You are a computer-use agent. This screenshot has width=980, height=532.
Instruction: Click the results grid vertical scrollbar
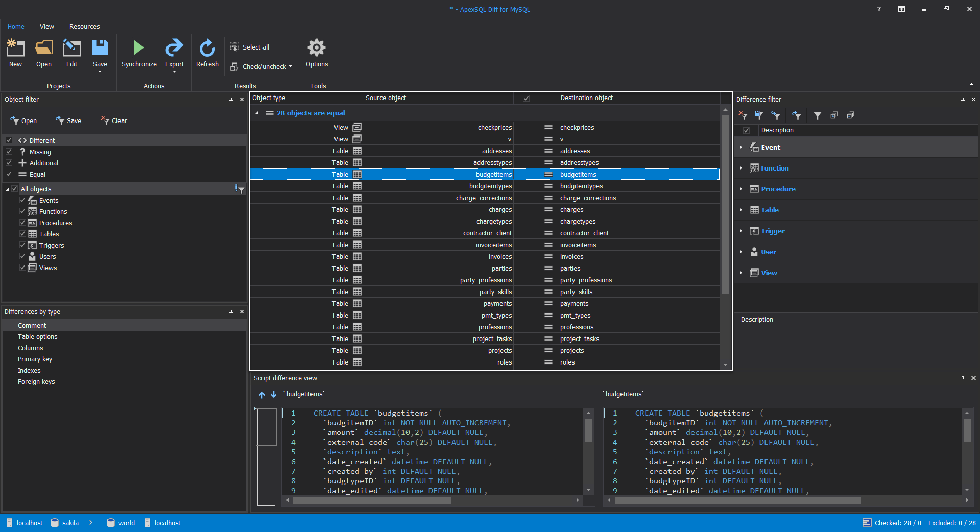[725, 204]
